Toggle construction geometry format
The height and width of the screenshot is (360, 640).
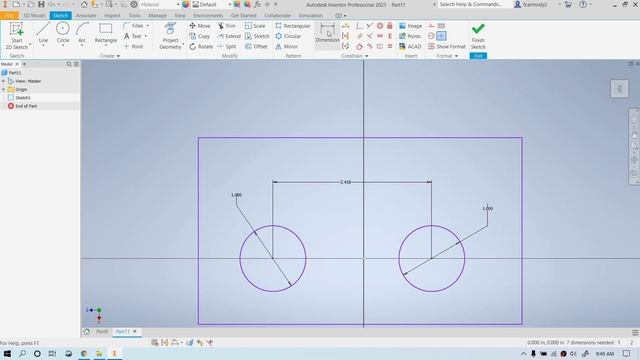click(x=431, y=26)
